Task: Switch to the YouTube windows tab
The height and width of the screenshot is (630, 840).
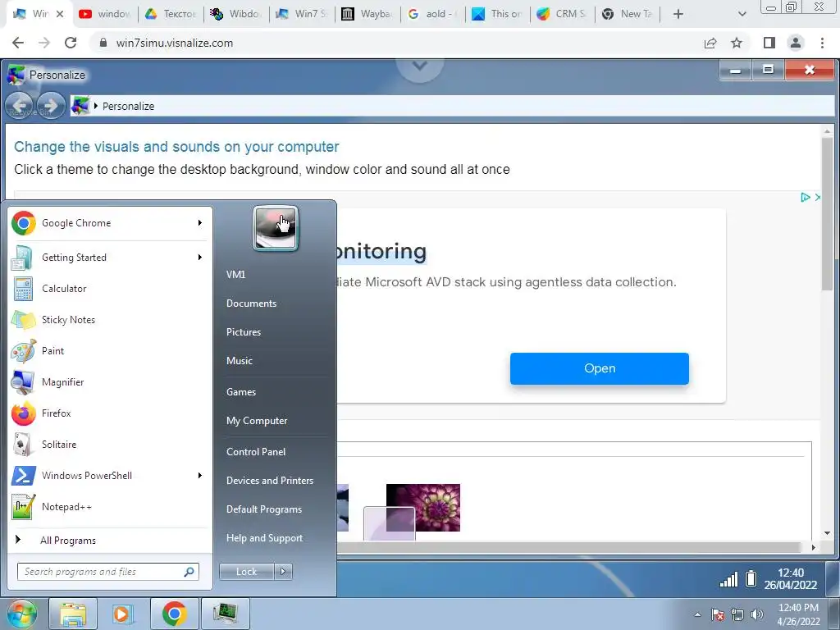Action: (105, 14)
